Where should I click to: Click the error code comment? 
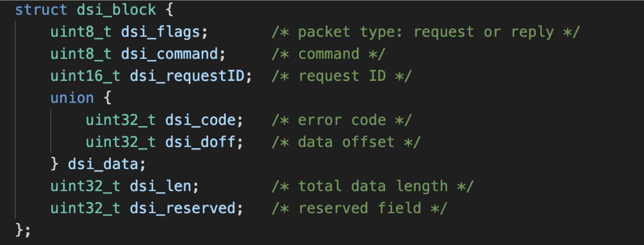pos(342,120)
